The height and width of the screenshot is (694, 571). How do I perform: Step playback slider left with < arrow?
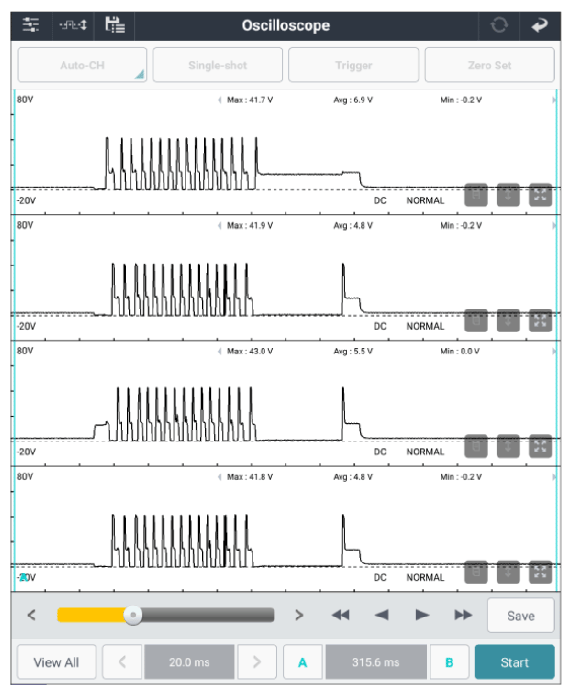pyautogui.click(x=31, y=615)
